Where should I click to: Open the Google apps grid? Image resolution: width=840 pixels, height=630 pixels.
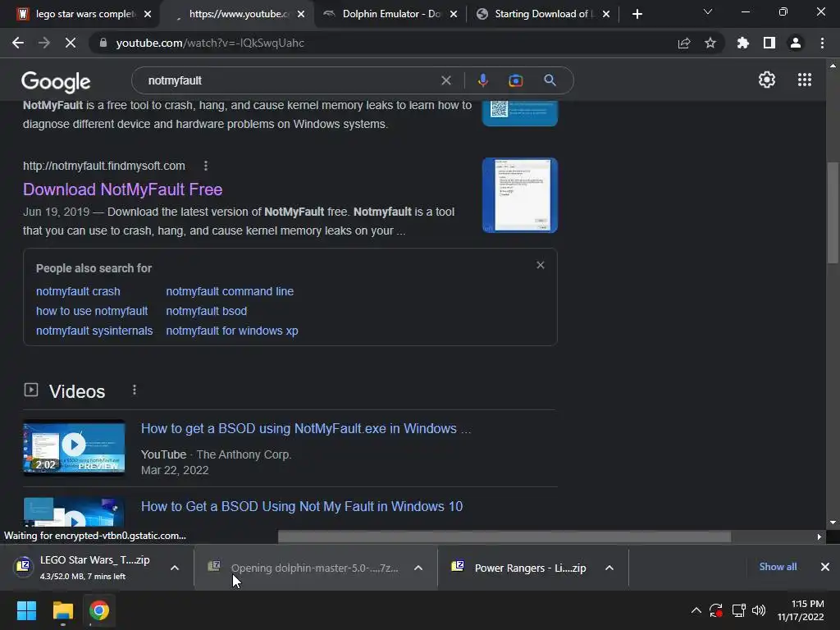tap(804, 80)
